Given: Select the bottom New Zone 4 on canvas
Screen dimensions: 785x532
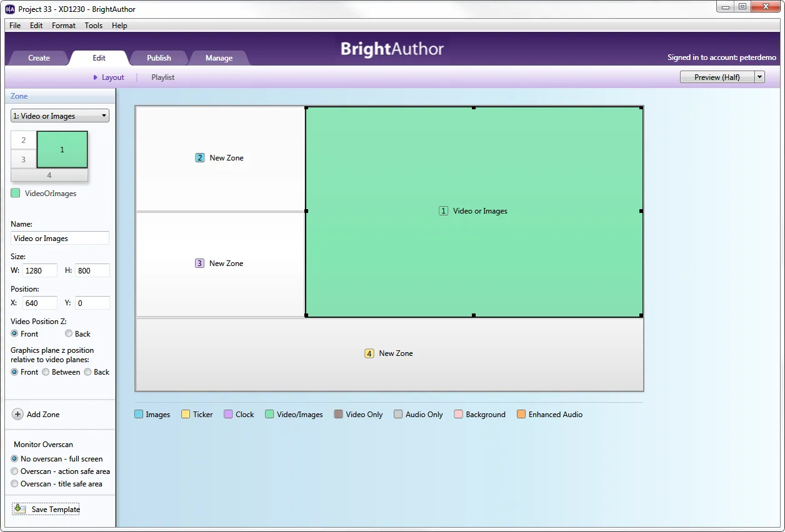Looking at the screenshot, I should coord(389,354).
